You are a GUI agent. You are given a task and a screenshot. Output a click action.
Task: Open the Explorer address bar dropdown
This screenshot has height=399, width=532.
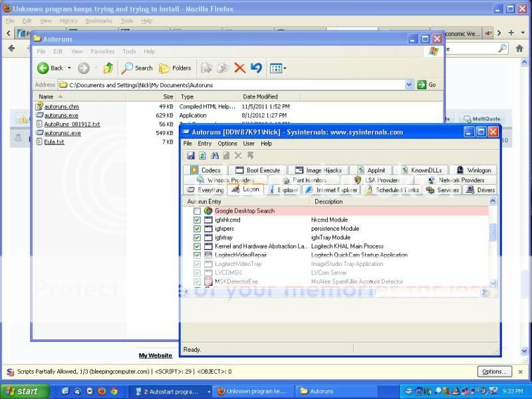409,85
